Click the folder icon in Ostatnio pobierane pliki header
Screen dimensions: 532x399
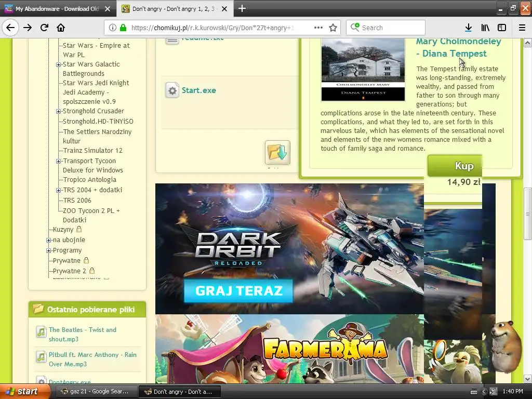click(x=38, y=309)
